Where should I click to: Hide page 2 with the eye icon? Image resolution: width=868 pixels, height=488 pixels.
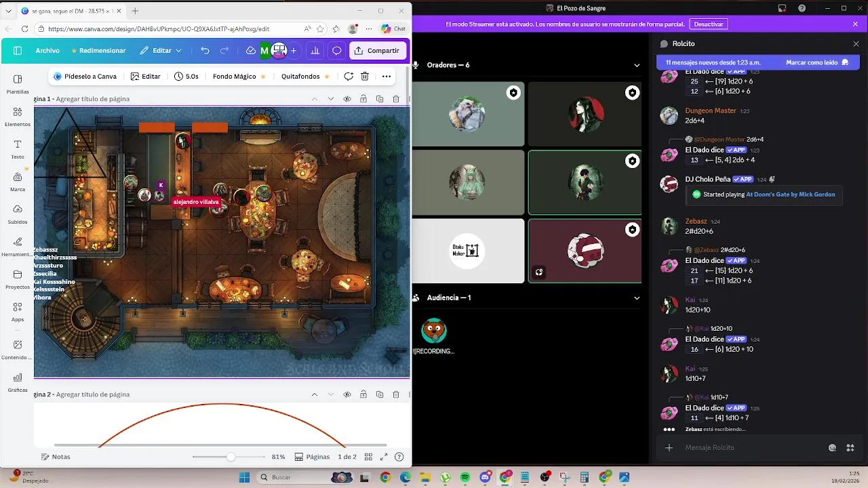click(x=347, y=394)
